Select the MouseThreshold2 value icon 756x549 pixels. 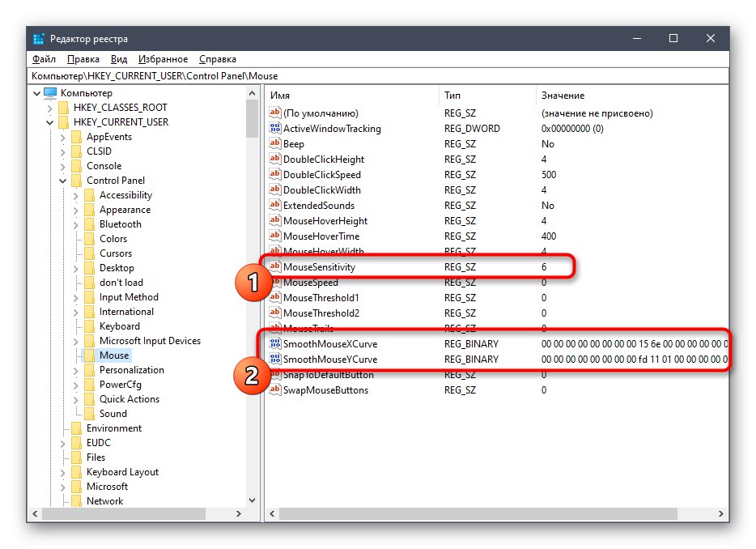point(275,313)
